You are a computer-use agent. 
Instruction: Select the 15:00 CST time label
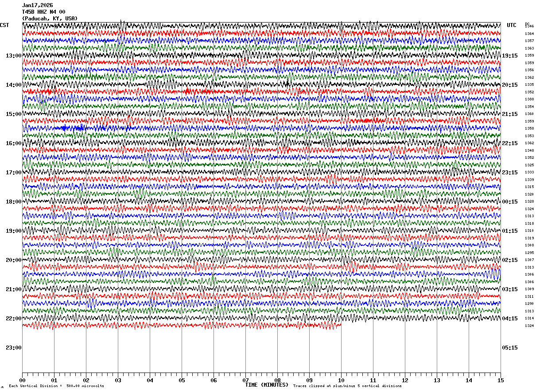pyautogui.click(x=14, y=114)
